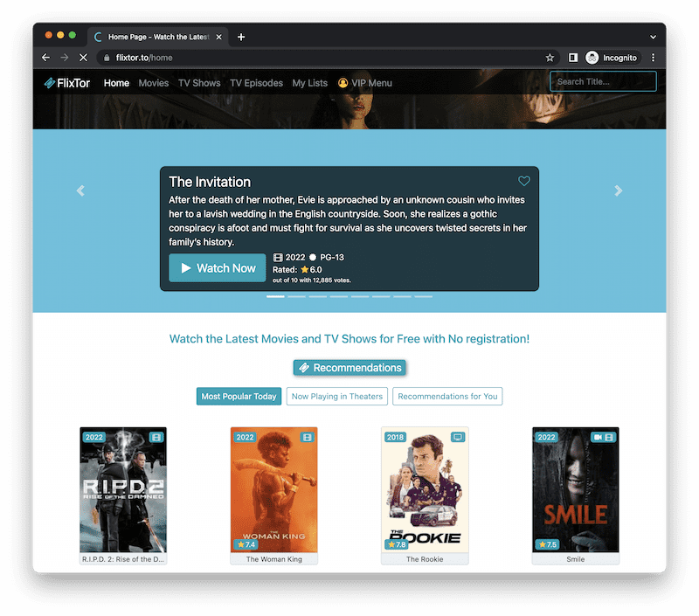The height and width of the screenshot is (616, 699).
Task: Click the 2018 year badge on The Rookie
Action: [x=396, y=437]
